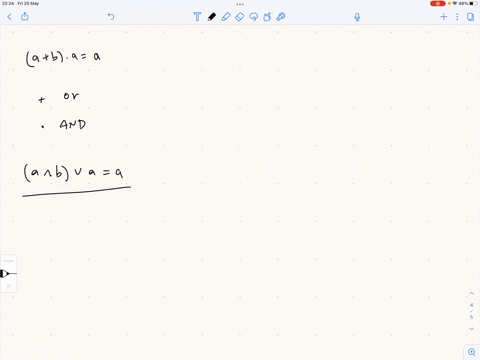This screenshot has height=360, width=480.
Task: Tap the handwritten word AND
Action: point(73,124)
